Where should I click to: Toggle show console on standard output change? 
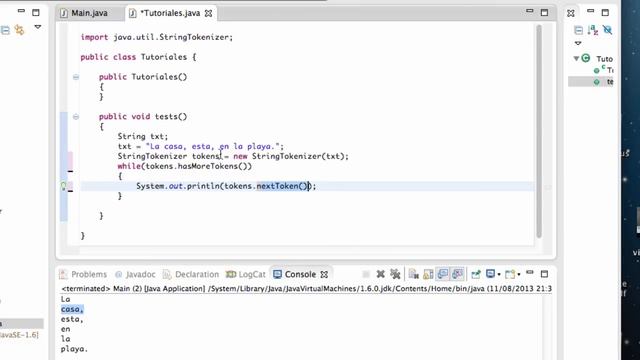click(443, 274)
